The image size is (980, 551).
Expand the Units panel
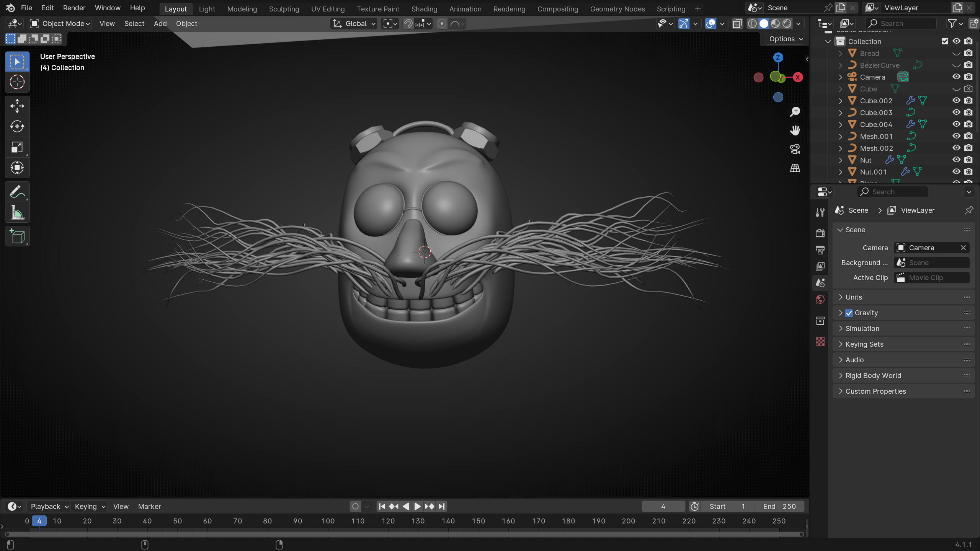(x=903, y=297)
